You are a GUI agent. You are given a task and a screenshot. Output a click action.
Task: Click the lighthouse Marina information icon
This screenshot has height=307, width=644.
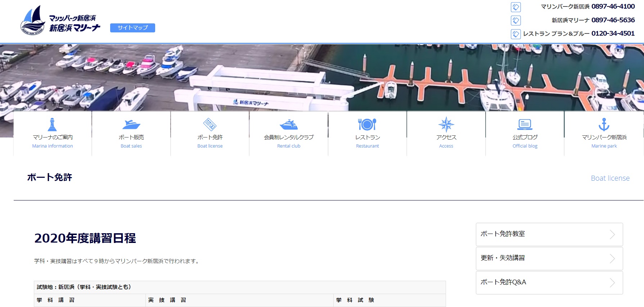(x=53, y=125)
